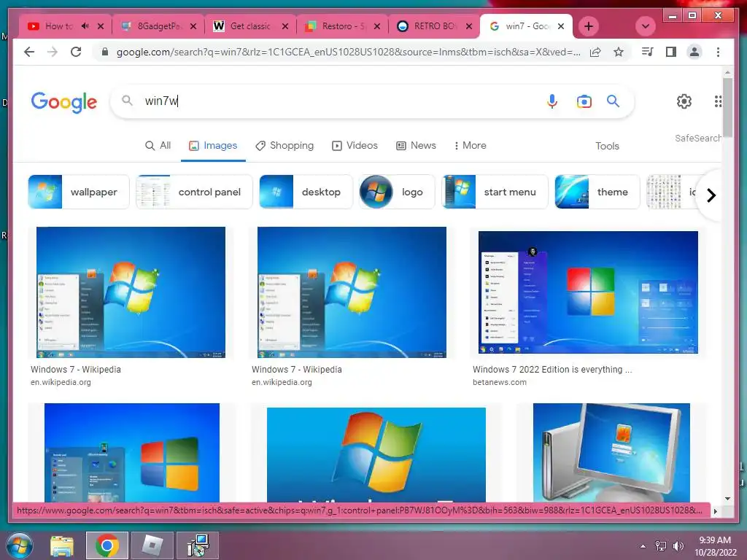Image resolution: width=747 pixels, height=560 pixels.
Task: Open network icon in system tray
Action: (661, 546)
